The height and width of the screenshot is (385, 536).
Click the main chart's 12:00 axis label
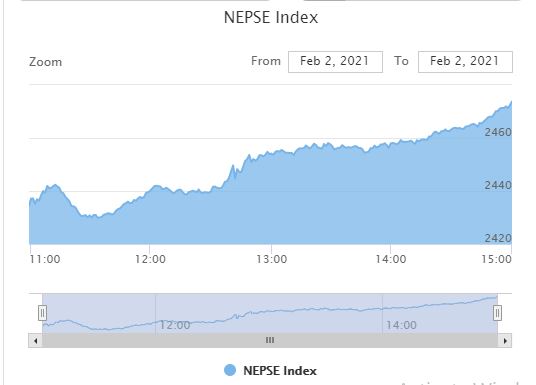tap(150, 259)
